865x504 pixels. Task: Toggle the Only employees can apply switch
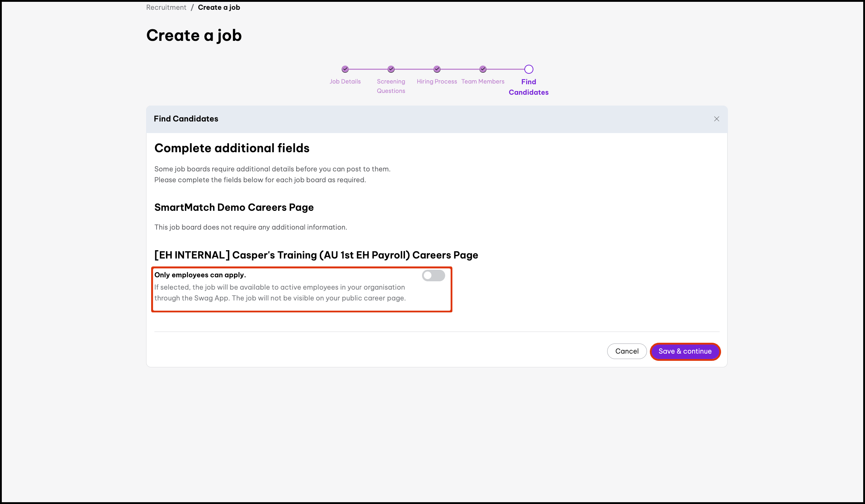click(x=433, y=276)
